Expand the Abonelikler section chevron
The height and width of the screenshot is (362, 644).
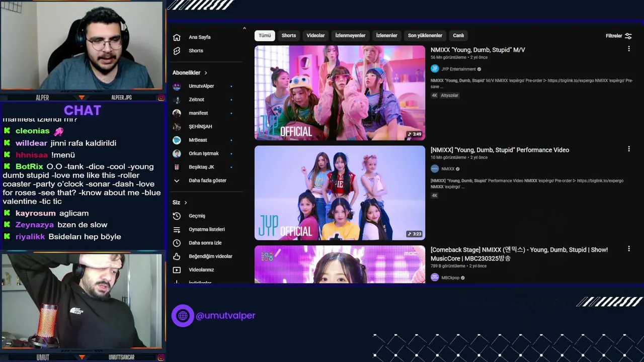click(206, 73)
